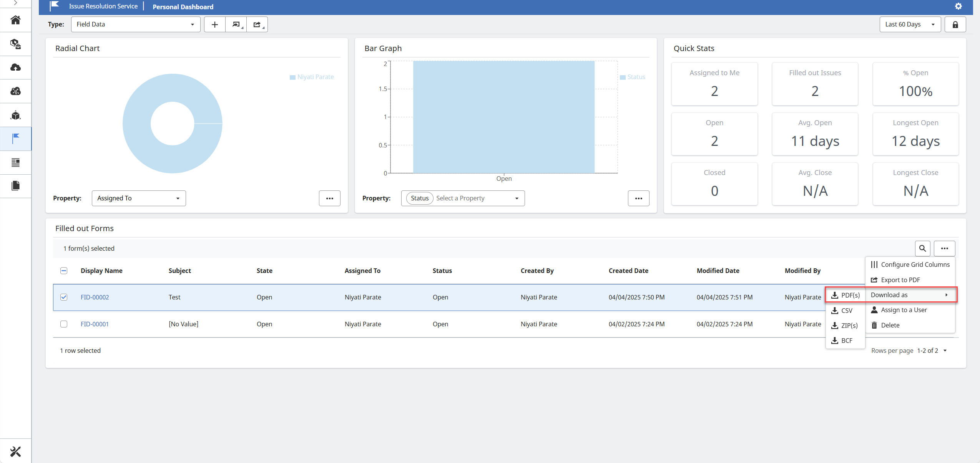Click the Personal Dashboard header label

[183, 7]
